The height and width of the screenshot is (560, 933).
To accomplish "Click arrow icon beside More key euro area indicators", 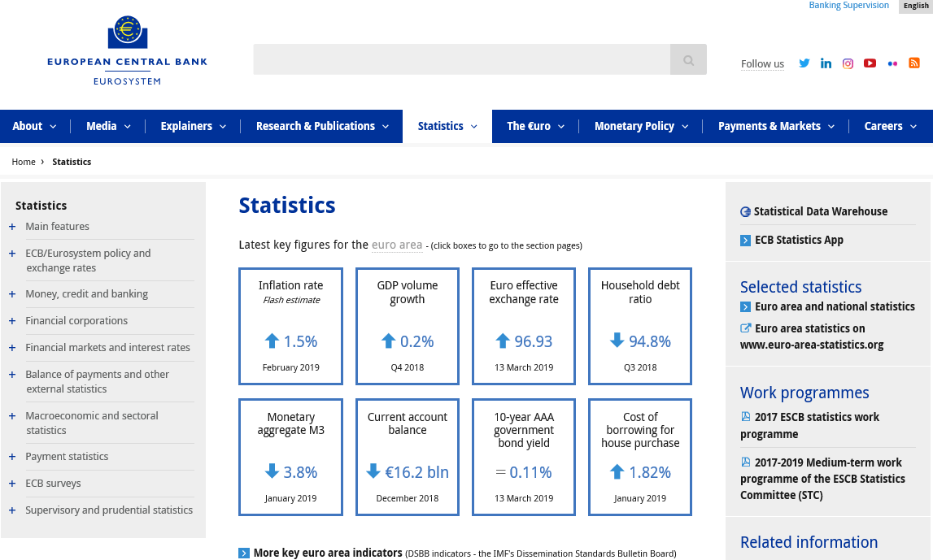I will click(x=244, y=553).
